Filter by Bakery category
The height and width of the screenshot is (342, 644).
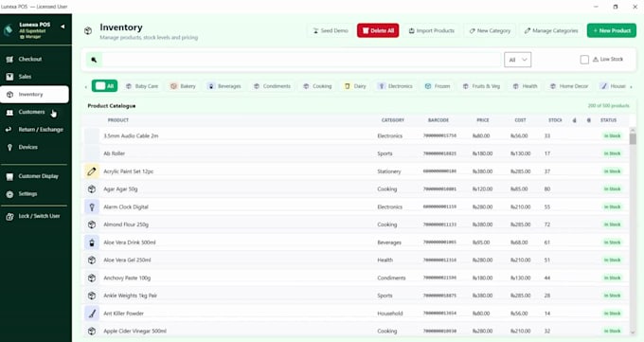(x=183, y=86)
